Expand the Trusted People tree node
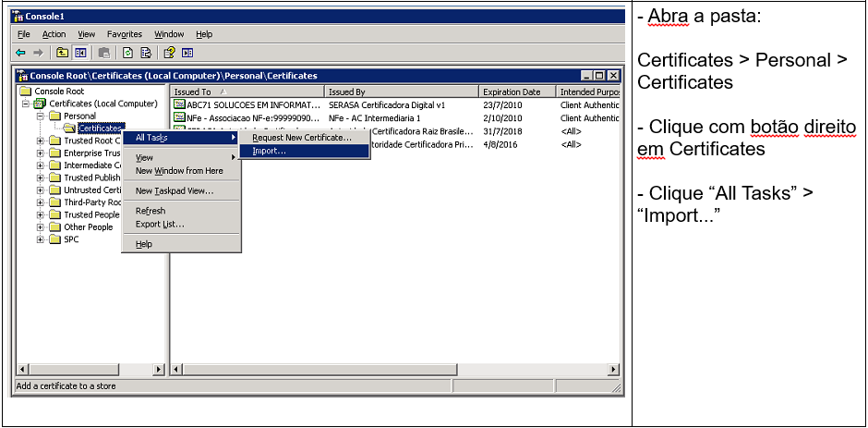 [x=40, y=215]
